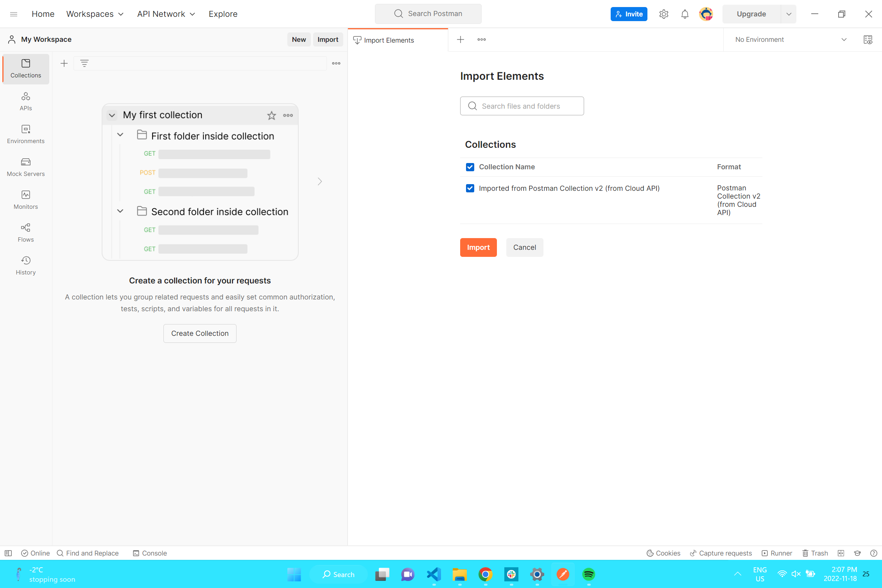The width and height of the screenshot is (882, 588).
Task: Open Spotify from the taskbar
Action: click(x=588, y=574)
